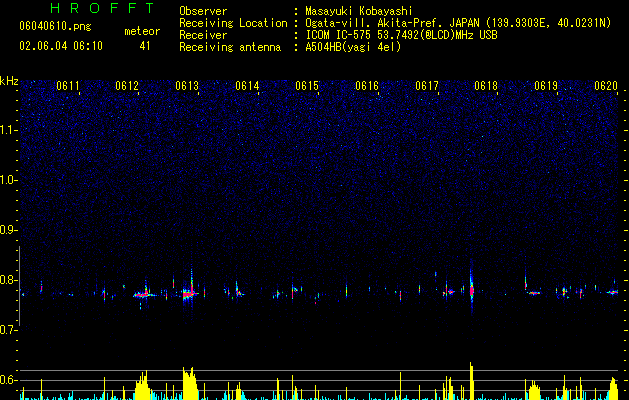Click the date stamp 02.06.04 06:10
Screen dimensions: 629x400
coord(61,46)
